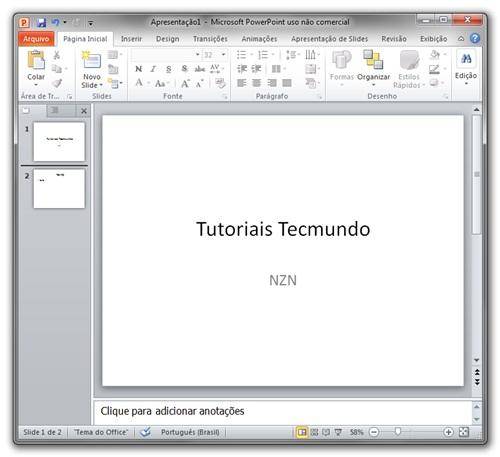This screenshot has width=500, height=457.
Task: Open the Colar paste options arrow
Action: pyautogui.click(x=36, y=85)
